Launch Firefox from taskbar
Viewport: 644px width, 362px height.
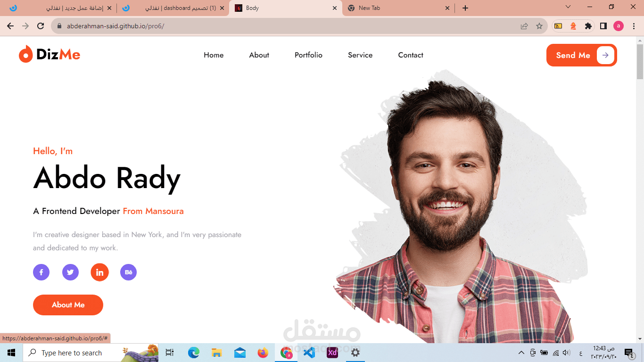(x=263, y=353)
